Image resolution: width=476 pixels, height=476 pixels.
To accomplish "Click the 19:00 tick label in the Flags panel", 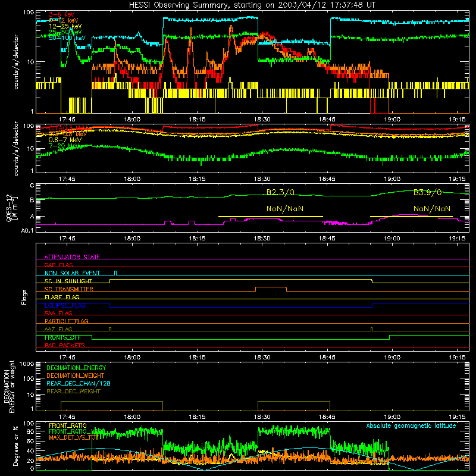I will (x=392, y=358).
